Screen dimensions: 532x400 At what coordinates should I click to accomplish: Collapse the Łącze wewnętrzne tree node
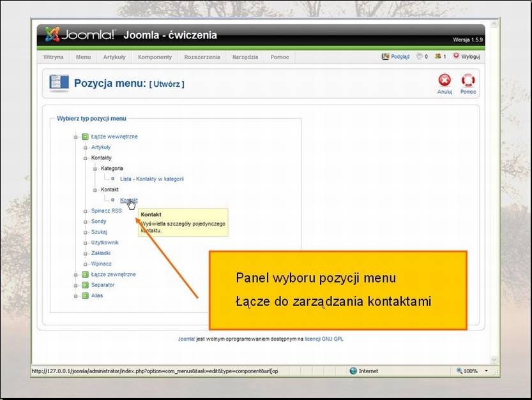pyautogui.click(x=75, y=137)
